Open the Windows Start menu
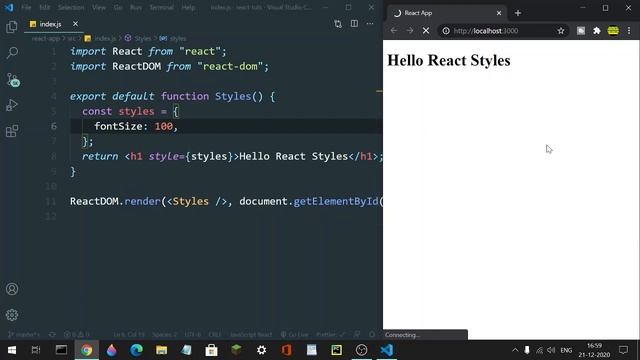This screenshot has width=640, height=360. 12,350
